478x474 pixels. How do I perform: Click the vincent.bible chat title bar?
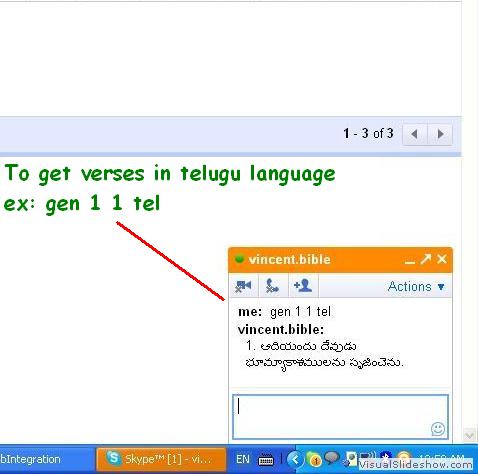[340, 259]
